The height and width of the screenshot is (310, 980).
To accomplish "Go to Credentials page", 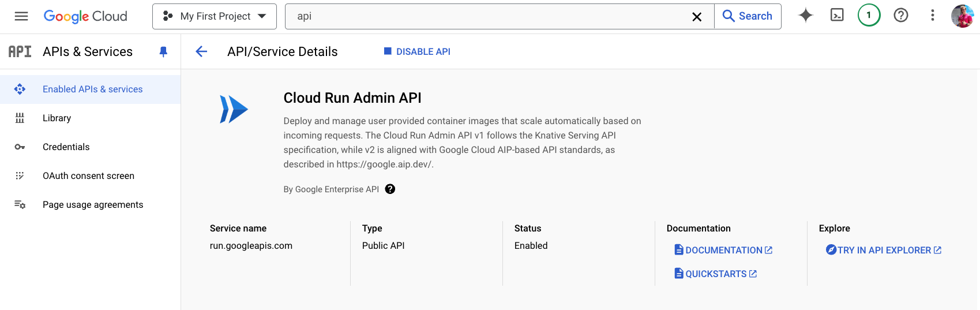I will [66, 147].
